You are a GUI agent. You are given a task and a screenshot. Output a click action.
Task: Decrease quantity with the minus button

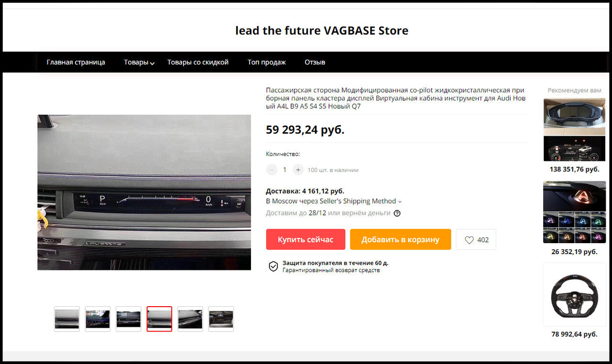(272, 170)
